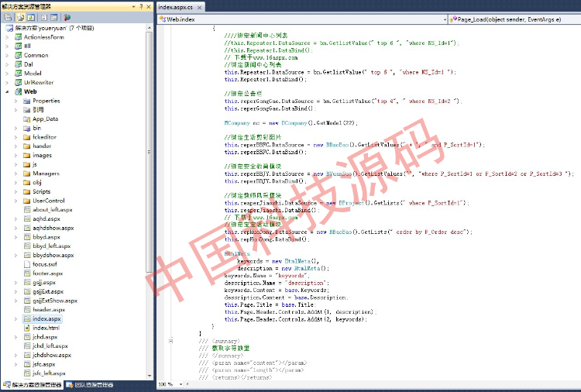Click the footer.aspx file icon

pyautogui.click(x=26, y=273)
